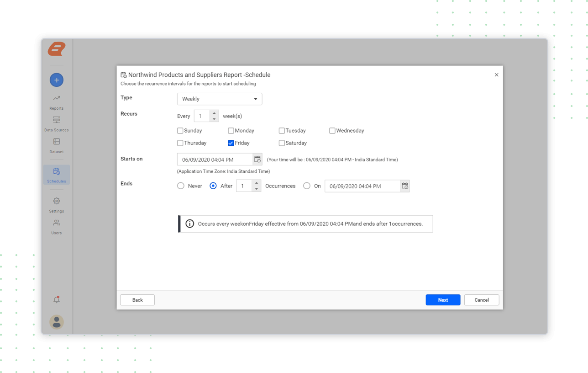Open Users in the sidebar
This screenshot has height=373, width=588.
[x=57, y=227]
